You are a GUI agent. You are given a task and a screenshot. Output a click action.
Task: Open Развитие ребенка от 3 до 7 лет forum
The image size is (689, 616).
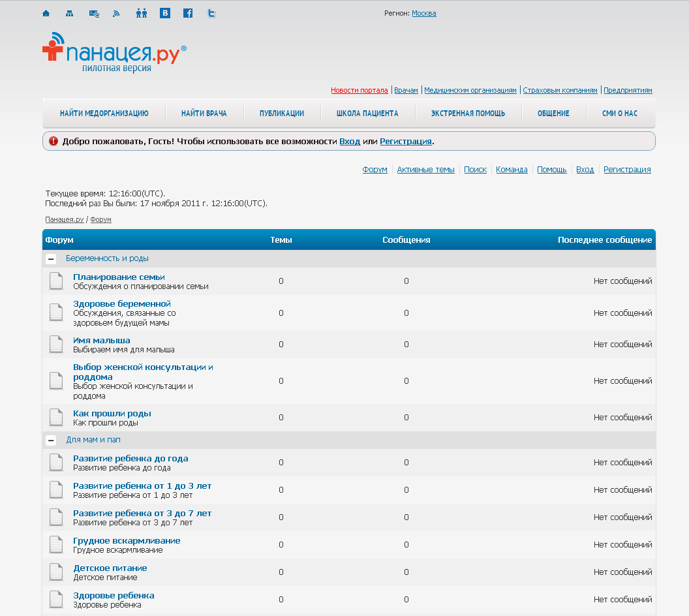coord(142,513)
